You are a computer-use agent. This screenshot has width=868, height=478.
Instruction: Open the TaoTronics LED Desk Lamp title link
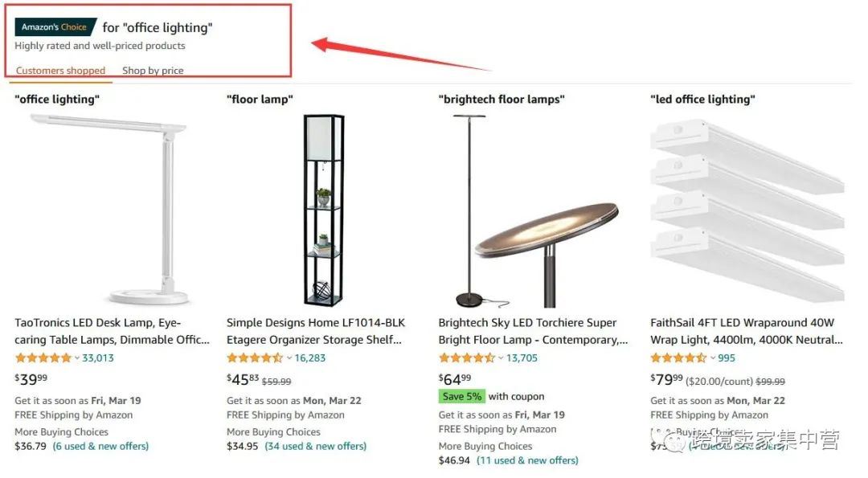pyautogui.click(x=112, y=331)
